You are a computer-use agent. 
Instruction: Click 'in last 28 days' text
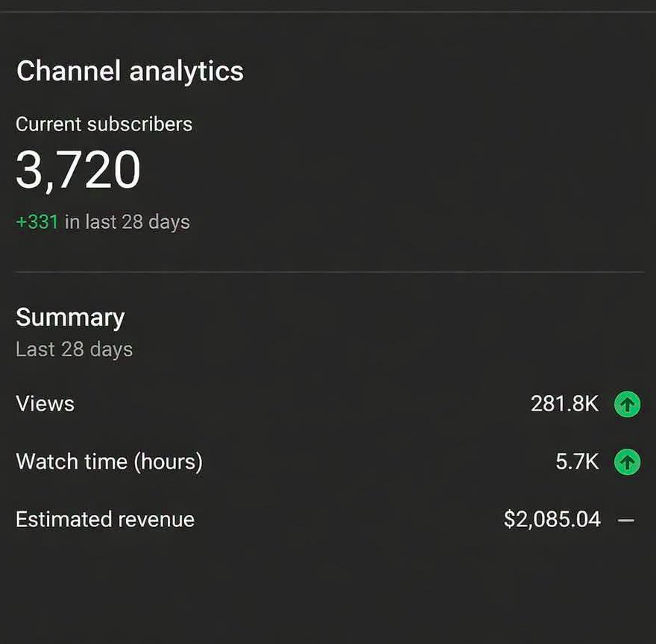click(127, 222)
